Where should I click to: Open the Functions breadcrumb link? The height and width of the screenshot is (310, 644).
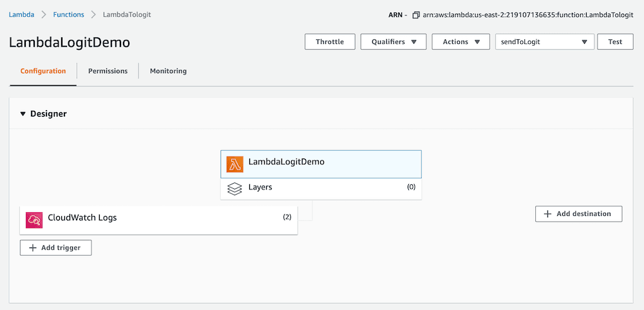click(x=68, y=14)
